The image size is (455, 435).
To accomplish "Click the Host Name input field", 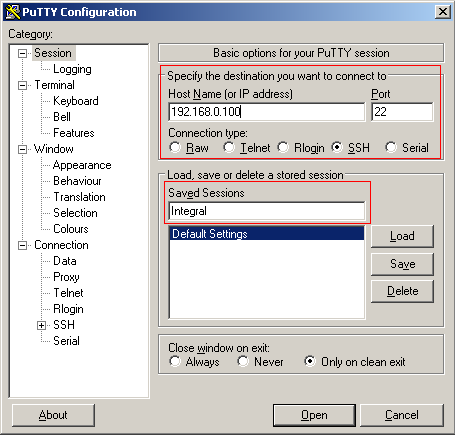I will pyautogui.click(x=267, y=112).
